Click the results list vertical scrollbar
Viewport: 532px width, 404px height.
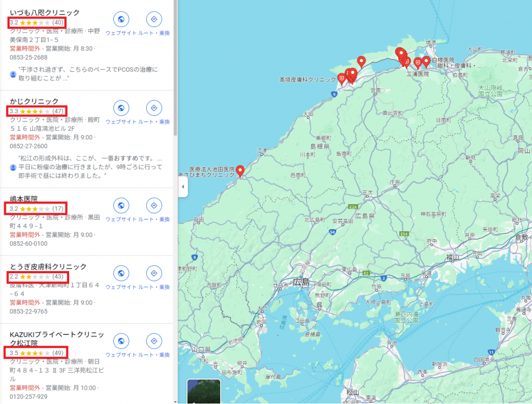pyautogui.click(x=176, y=68)
